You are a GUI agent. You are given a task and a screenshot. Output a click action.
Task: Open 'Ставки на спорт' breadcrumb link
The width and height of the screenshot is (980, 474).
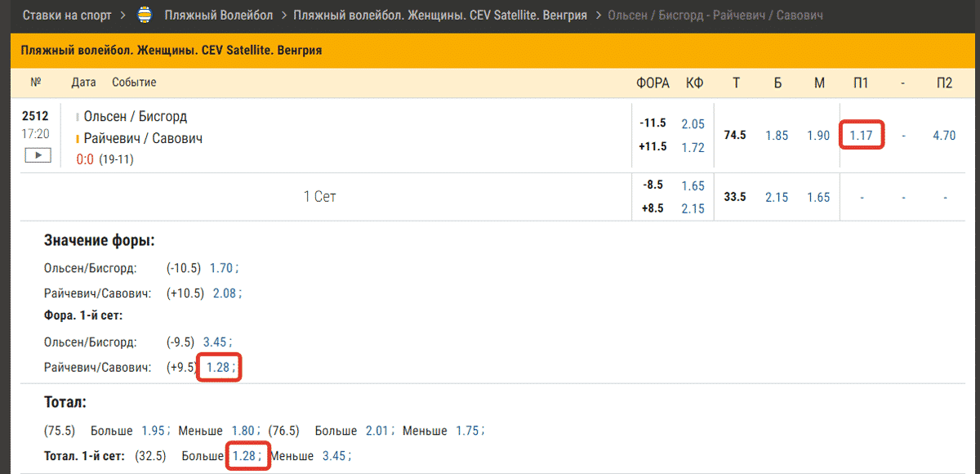pos(69,16)
